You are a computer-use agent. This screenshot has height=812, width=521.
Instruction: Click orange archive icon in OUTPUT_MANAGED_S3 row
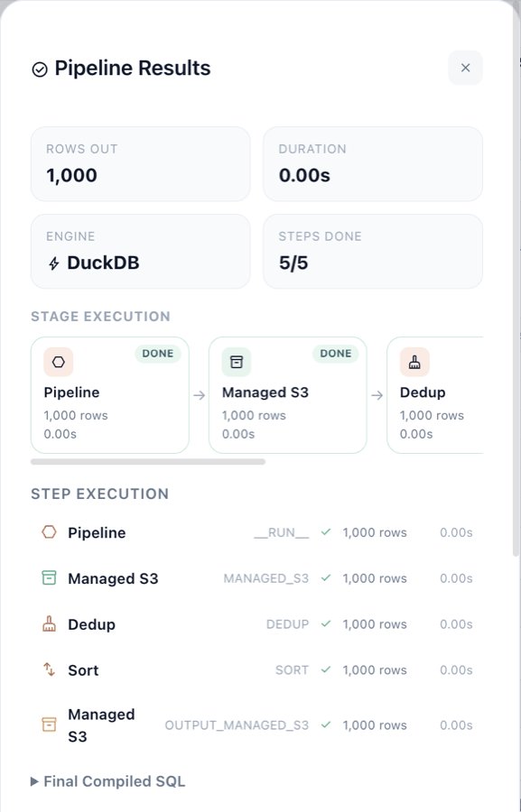tap(50, 724)
